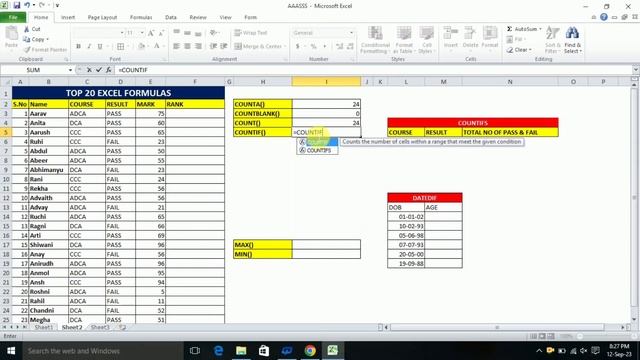Open the Cell Styles gallery
The width and height of the screenshot is (640, 360).
pyautogui.click(x=427, y=40)
